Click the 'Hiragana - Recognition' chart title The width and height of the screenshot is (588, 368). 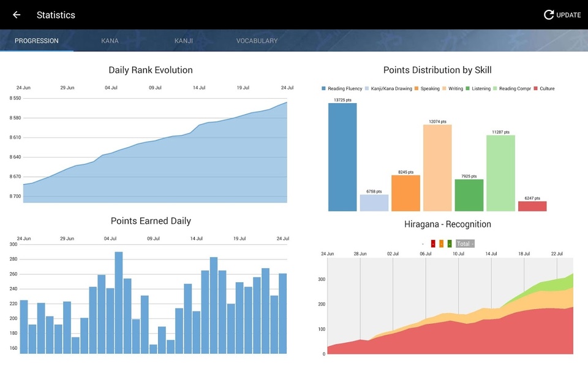click(x=447, y=224)
